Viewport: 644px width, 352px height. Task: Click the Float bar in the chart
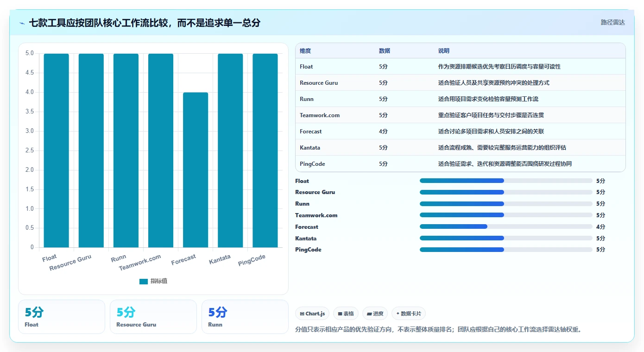[x=57, y=151]
